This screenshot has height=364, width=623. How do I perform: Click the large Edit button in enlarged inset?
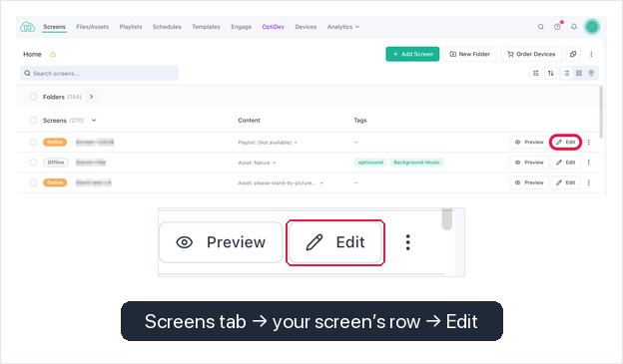[335, 242]
